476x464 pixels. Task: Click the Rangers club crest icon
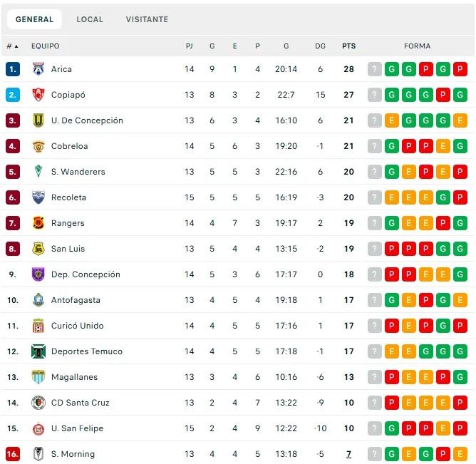click(x=38, y=223)
